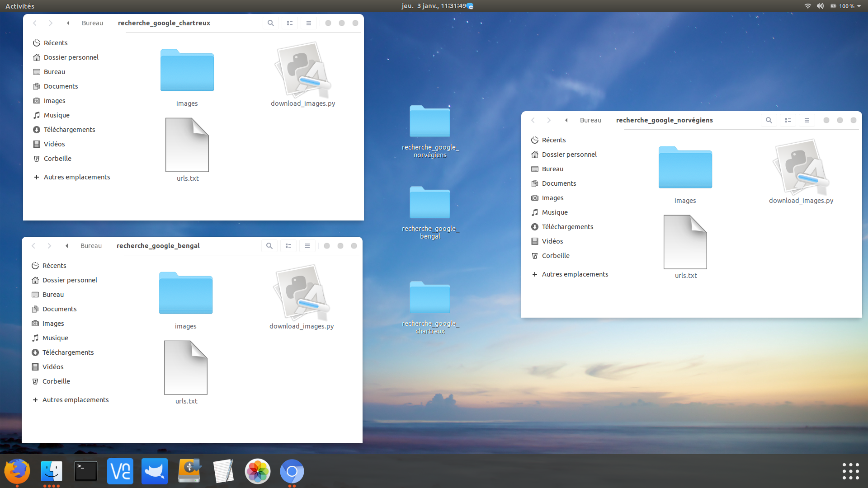The image size is (868, 488).
Task: Select Corbeille in norvégiens window sidebar
Action: pos(556,256)
